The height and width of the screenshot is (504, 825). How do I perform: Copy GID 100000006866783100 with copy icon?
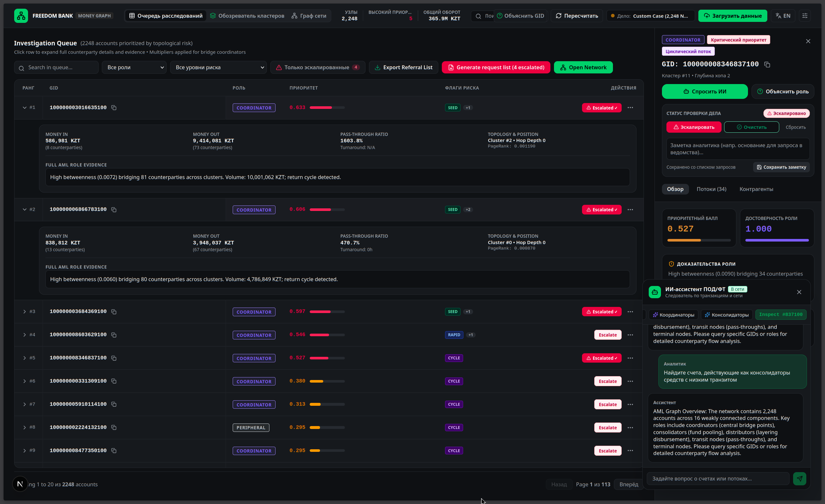[114, 210]
